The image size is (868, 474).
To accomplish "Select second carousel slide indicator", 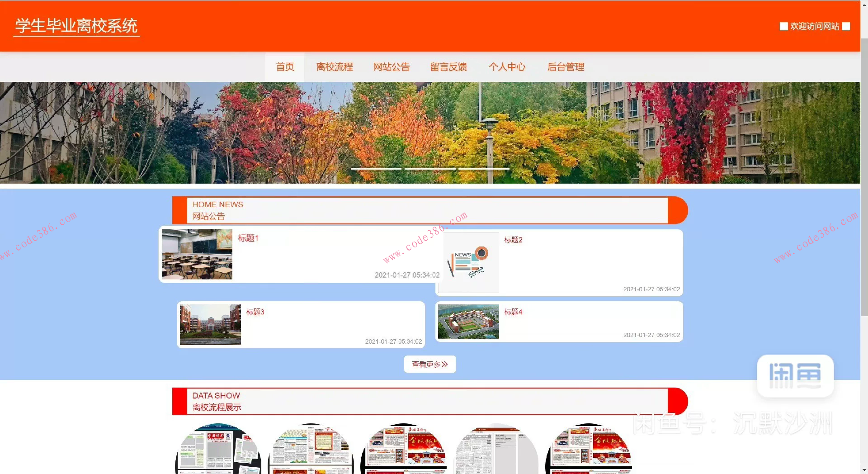I will [430, 169].
